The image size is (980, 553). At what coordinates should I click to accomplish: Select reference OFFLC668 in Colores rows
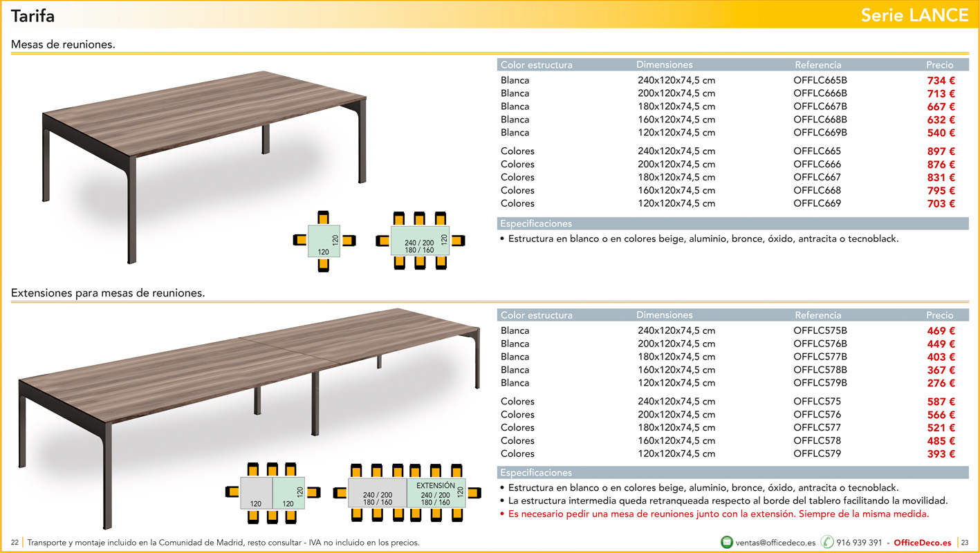tap(817, 191)
